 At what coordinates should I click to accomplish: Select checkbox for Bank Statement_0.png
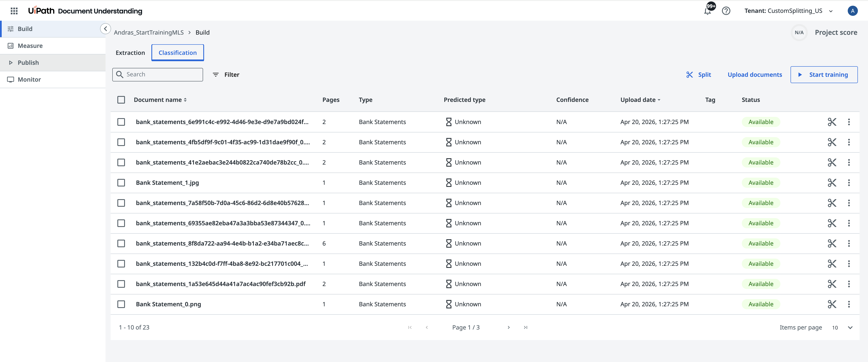click(x=121, y=304)
